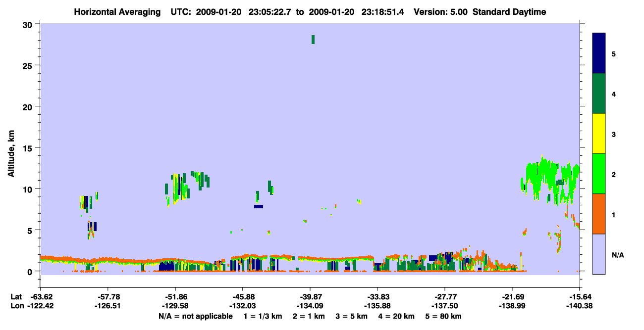
Task: Click the latitude value -27.77
Action: pyautogui.click(x=445, y=297)
